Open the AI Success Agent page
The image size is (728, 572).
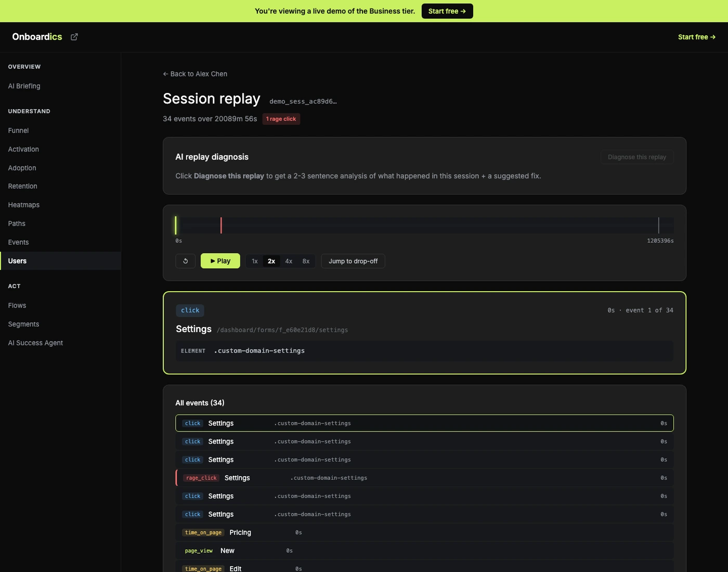(x=35, y=343)
